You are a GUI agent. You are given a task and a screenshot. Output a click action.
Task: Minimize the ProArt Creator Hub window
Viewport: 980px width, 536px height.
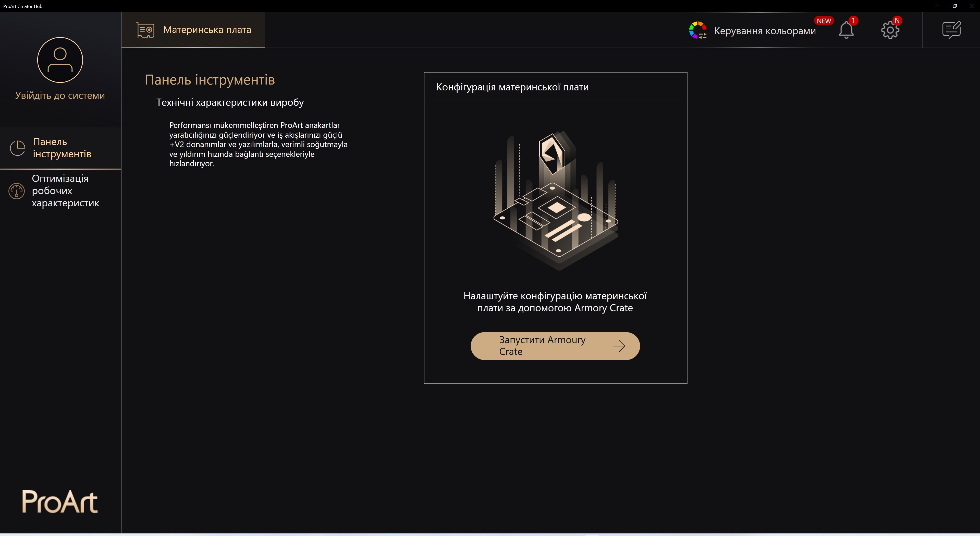pyautogui.click(x=937, y=6)
